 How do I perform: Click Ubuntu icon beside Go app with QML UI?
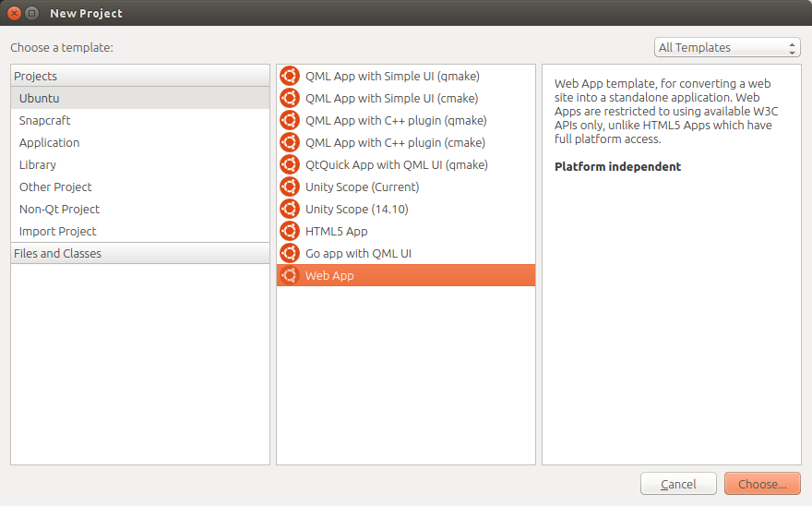click(x=290, y=253)
